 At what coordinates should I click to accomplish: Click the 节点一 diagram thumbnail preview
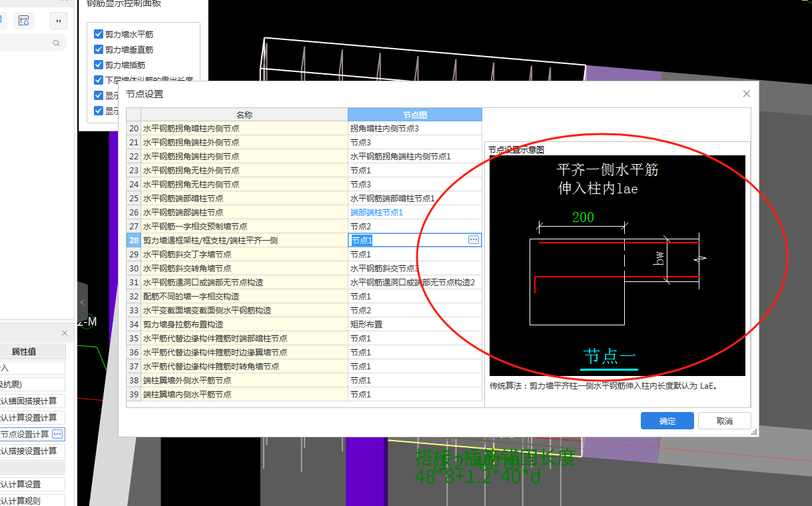[x=617, y=265]
